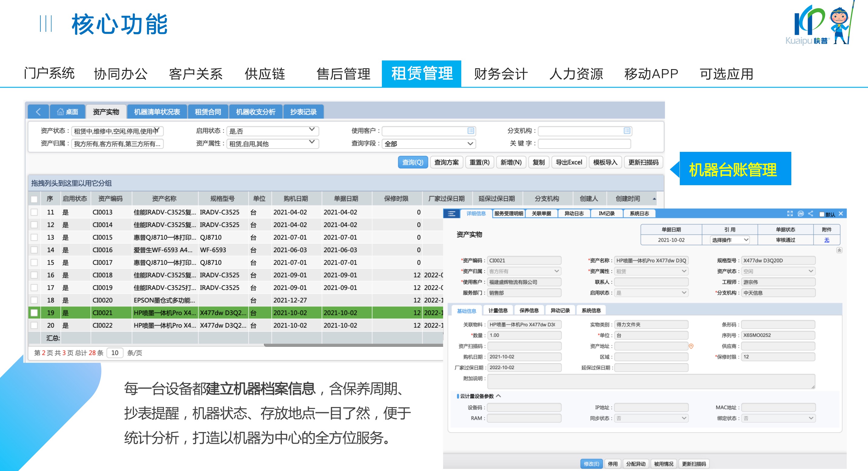This screenshot has width=868, height=471.
Task: Click the back arrow before 桌面 tab
Action: [38, 112]
